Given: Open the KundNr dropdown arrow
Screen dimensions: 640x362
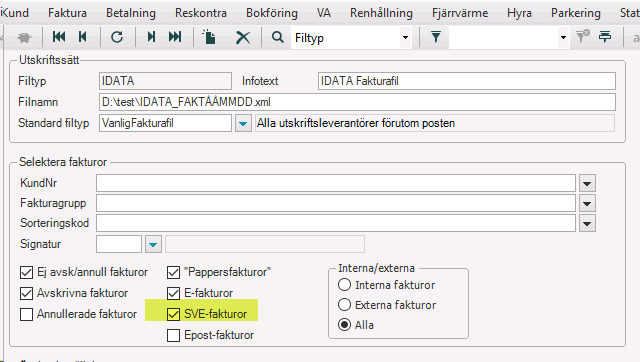Looking at the screenshot, I should (587, 183).
